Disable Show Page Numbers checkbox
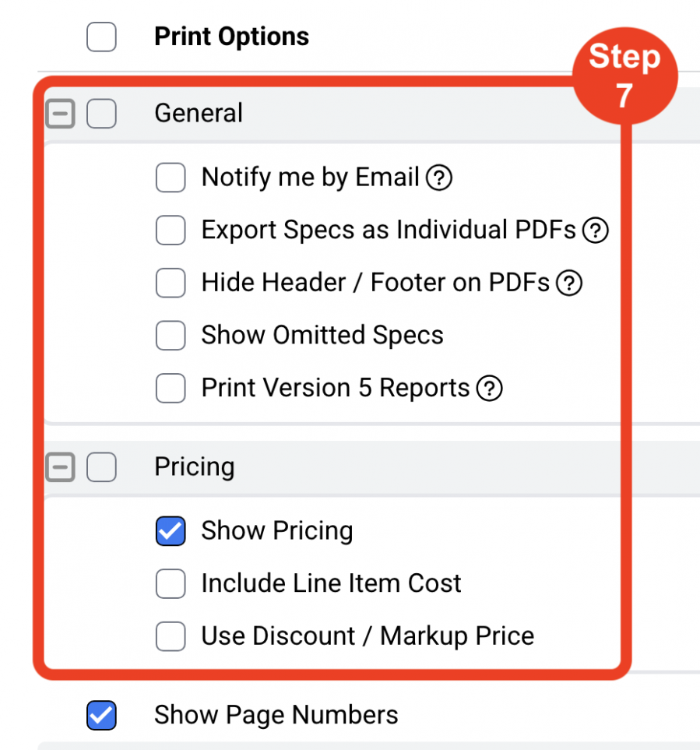The image size is (700, 750). 101,716
